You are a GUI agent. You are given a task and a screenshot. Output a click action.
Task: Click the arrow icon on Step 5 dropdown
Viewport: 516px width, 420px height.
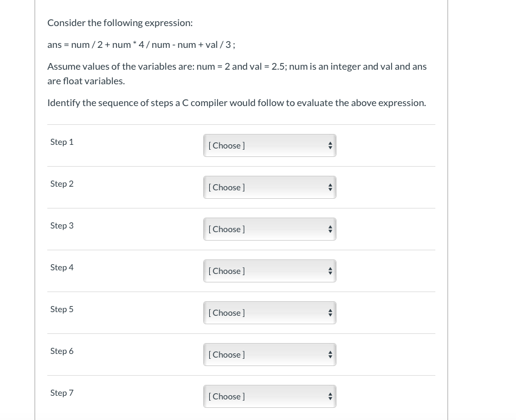[330, 313]
